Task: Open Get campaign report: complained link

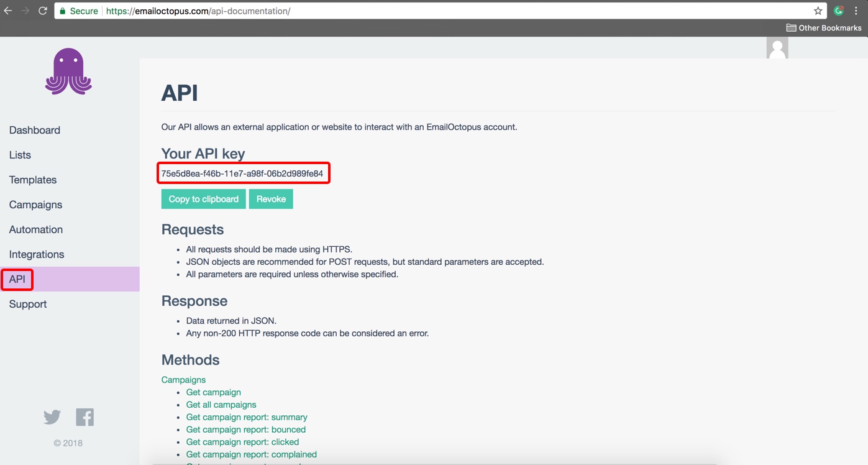Action: [x=252, y=454]
